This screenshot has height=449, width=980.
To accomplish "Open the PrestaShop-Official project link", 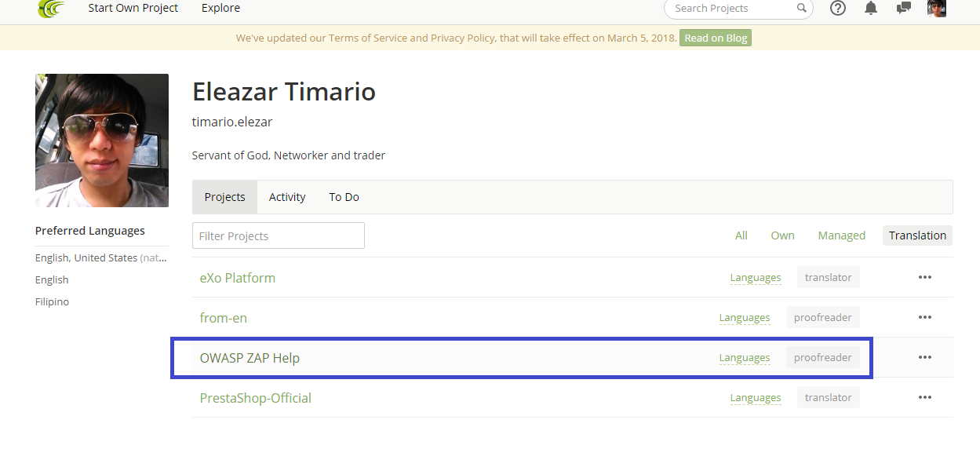I will pos(256,398).
